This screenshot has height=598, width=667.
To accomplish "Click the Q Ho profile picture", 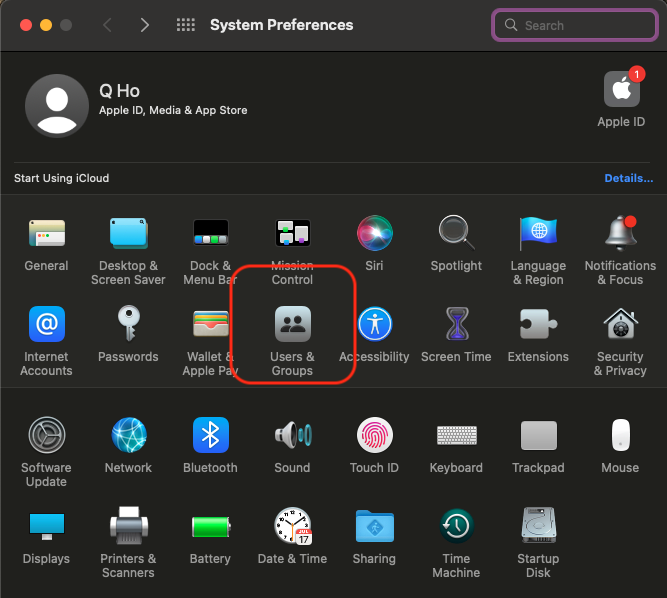I will (57, 106).
